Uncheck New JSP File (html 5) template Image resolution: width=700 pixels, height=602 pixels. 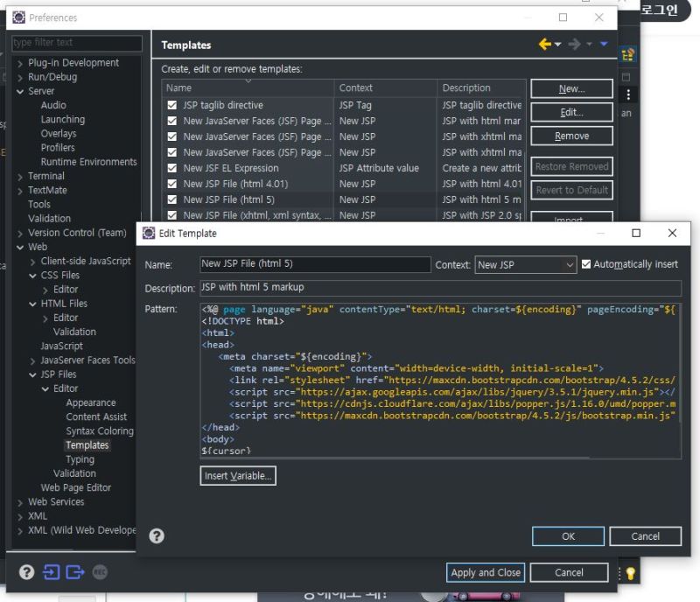[171, 199]
